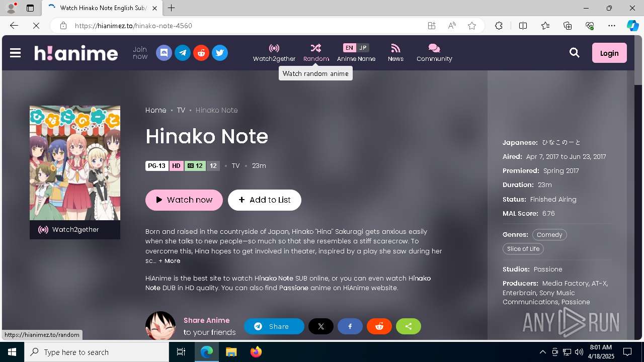This screenshot has height=362, width=644.
Task: Share on Reddit
Action: click(379, 326)
